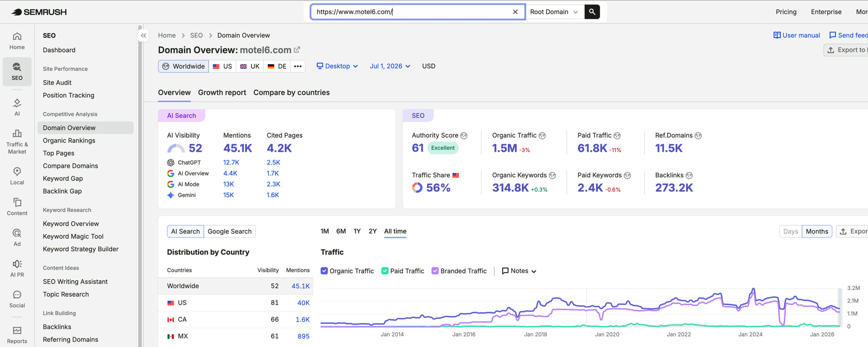This screenshot has height=347, width=868.
Task: Select the 1Y time range
Action: click(x=357, y=231)
